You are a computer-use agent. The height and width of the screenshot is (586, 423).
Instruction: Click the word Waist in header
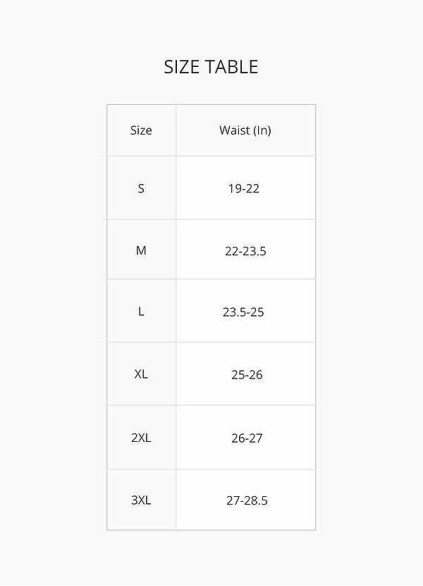[234, 130]
